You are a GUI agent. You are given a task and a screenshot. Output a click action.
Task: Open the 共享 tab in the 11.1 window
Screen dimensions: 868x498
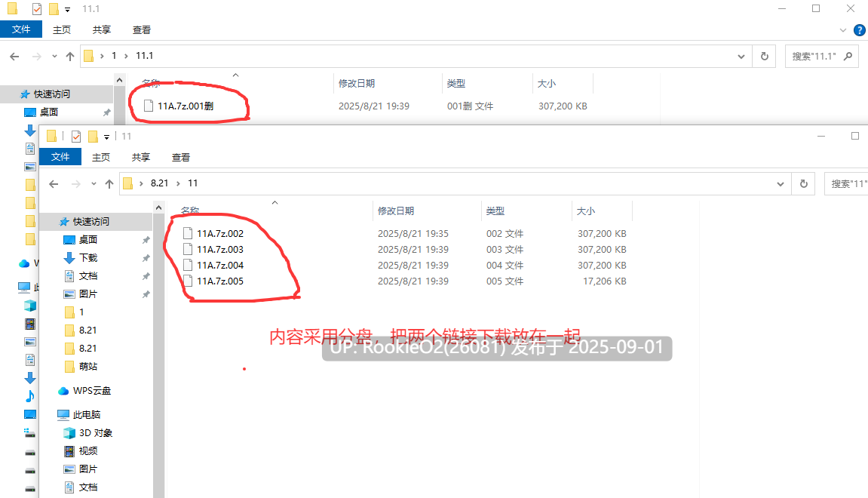(x=101, y=30)
